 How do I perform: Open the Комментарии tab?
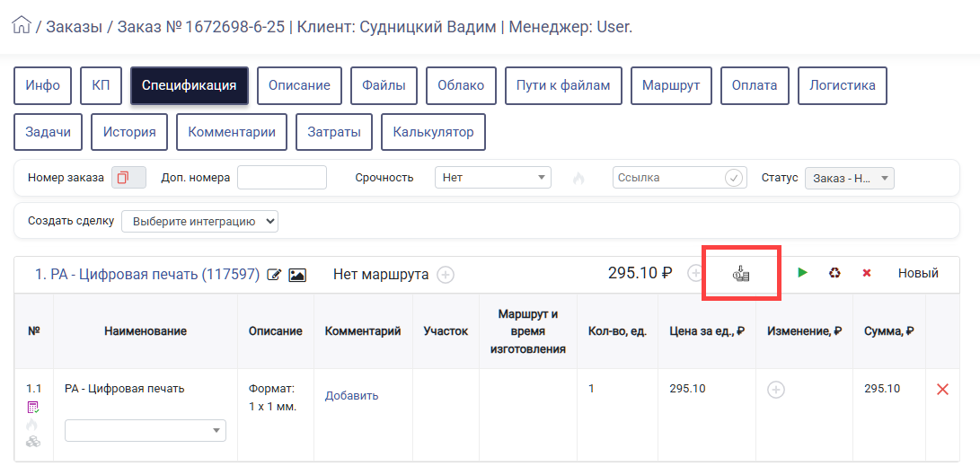(x=232, y=132)
